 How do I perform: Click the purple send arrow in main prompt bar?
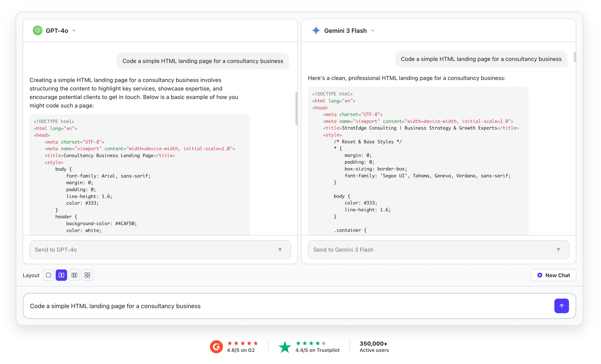coord(561,306)
